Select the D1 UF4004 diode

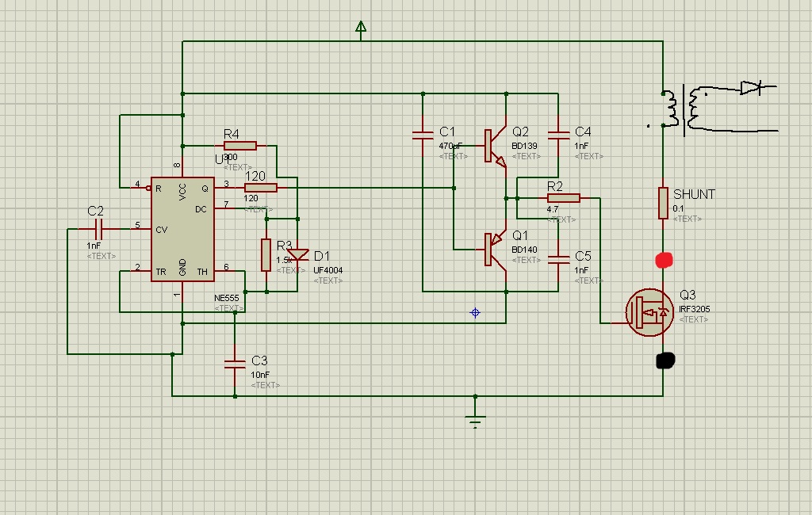click(298, 255)
